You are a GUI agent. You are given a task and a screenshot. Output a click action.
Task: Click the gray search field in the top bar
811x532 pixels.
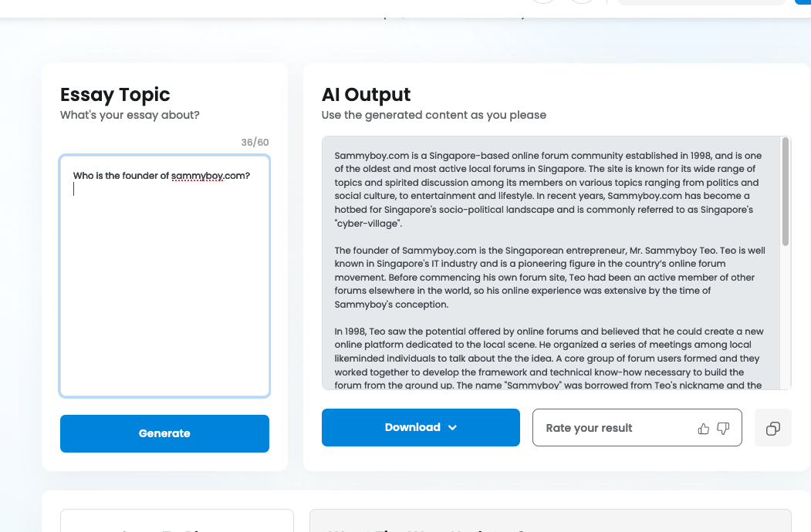click(701, 2)
